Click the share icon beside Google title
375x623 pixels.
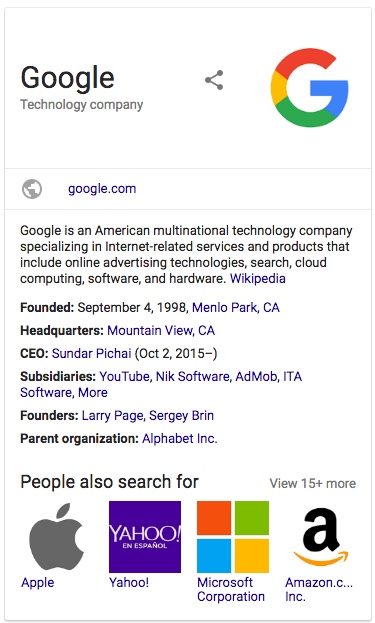[214, 80]
